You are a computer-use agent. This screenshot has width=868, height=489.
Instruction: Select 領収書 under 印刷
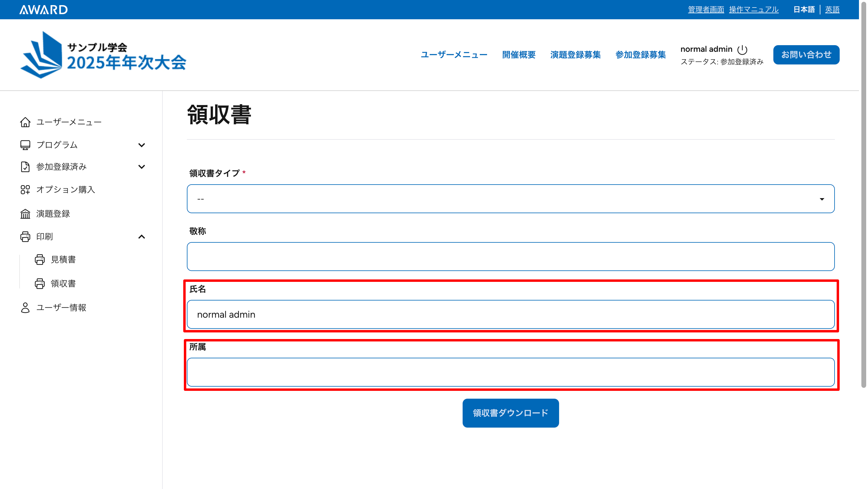pos(63,284)
